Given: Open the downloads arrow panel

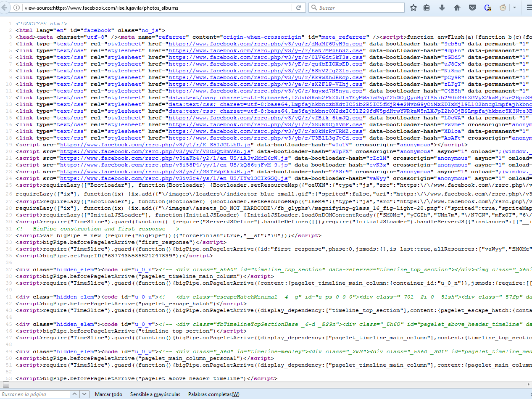Looking at the screenshot, I should tap(442, 8).
